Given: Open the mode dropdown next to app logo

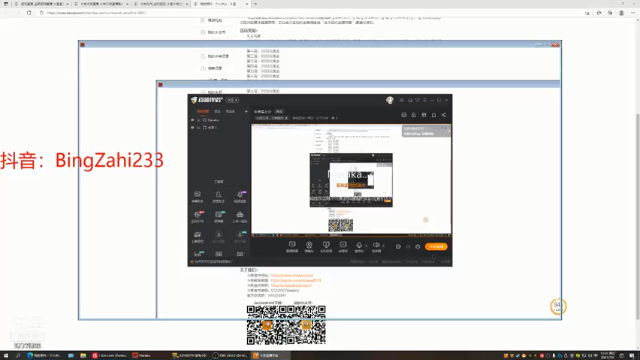Looking at the screenshot, I should click(x=233, y=100).
